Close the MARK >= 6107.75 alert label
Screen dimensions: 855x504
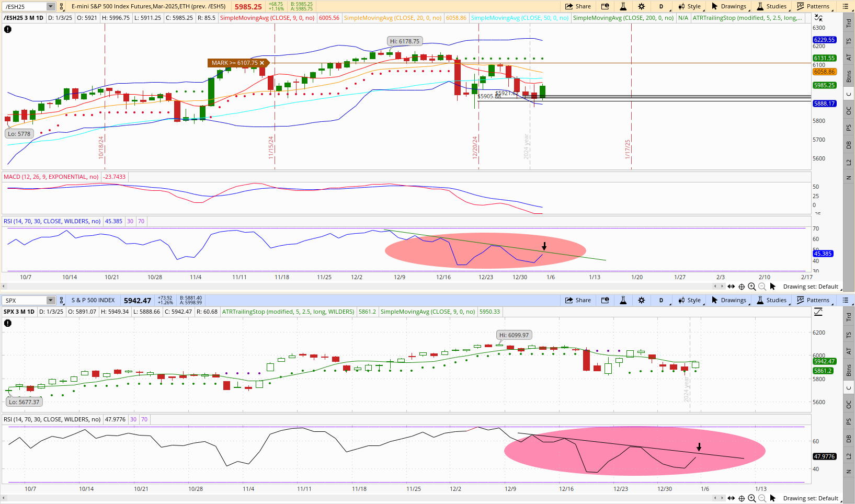(263, 63)
